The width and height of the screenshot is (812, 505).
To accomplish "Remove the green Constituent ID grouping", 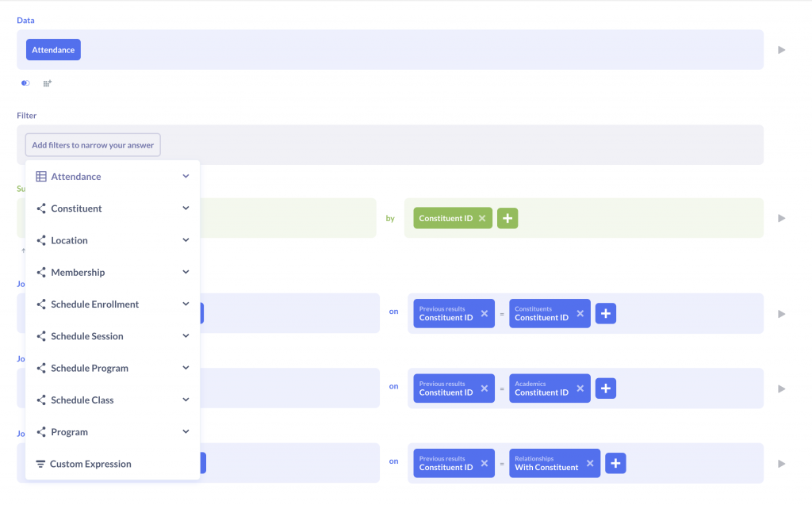I will [482, 218].
